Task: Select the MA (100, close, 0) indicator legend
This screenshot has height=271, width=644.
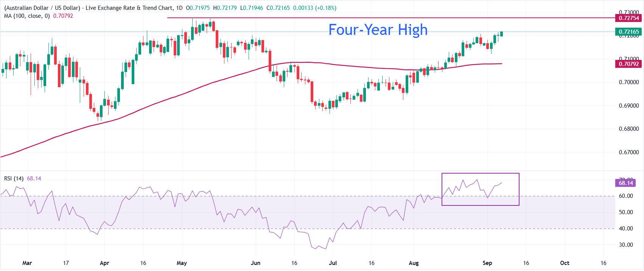Action: coord(39,16)
